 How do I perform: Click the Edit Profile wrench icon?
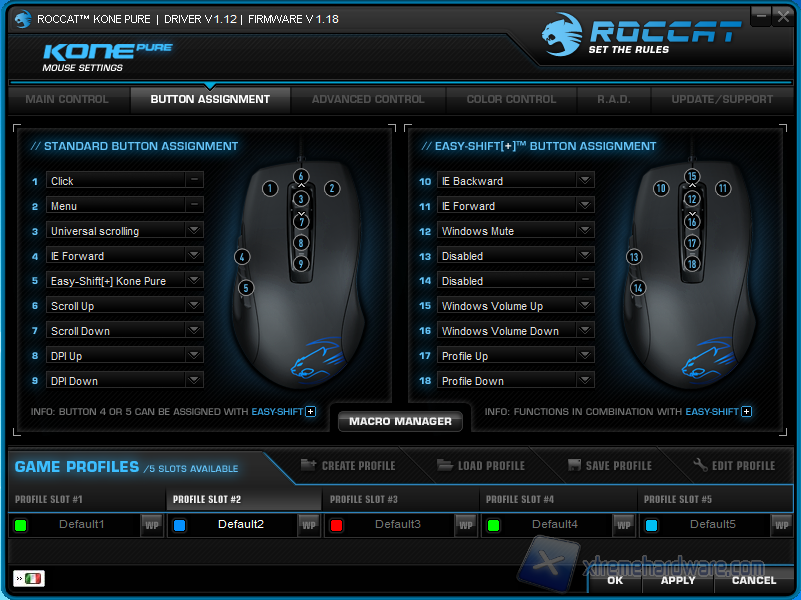pyautogui.click(x=701, y=465)
